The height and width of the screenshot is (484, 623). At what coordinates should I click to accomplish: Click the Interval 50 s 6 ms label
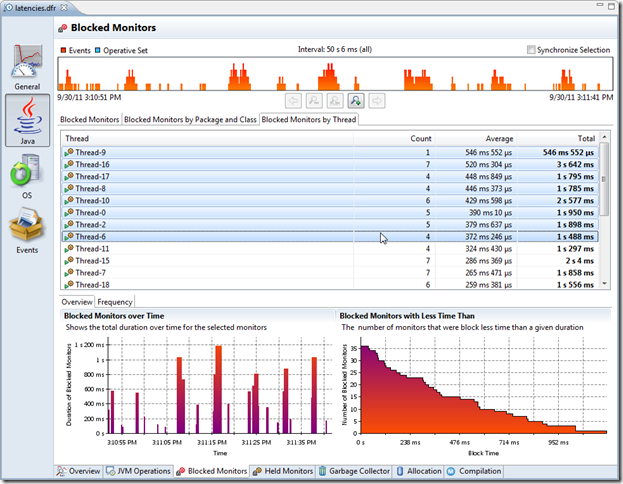tap(335, 49)
